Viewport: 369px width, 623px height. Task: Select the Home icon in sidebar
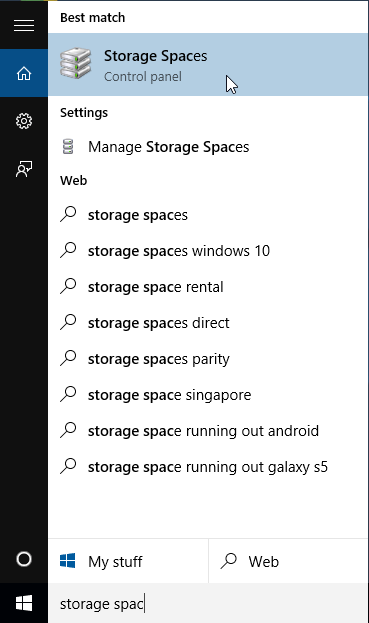pos(24,74)
